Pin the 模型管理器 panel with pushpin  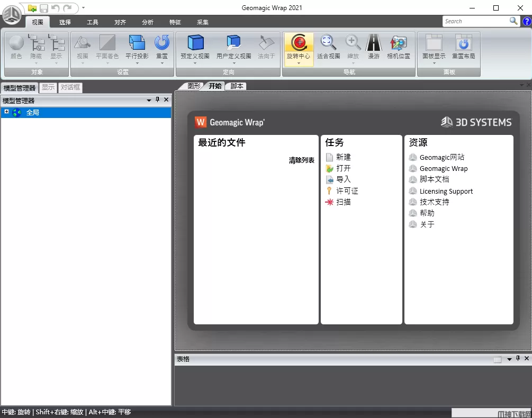[x=157, y=100]
